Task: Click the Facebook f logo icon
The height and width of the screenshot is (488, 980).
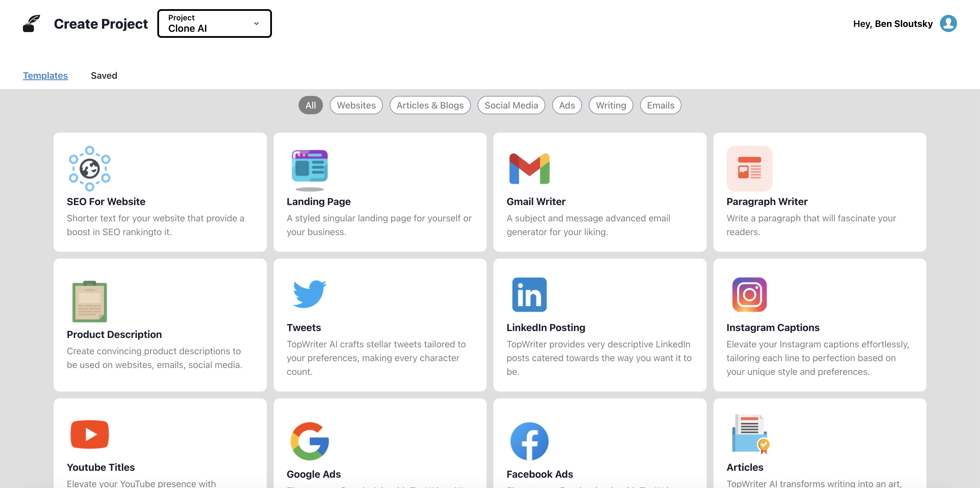Action: pos(529,441)
